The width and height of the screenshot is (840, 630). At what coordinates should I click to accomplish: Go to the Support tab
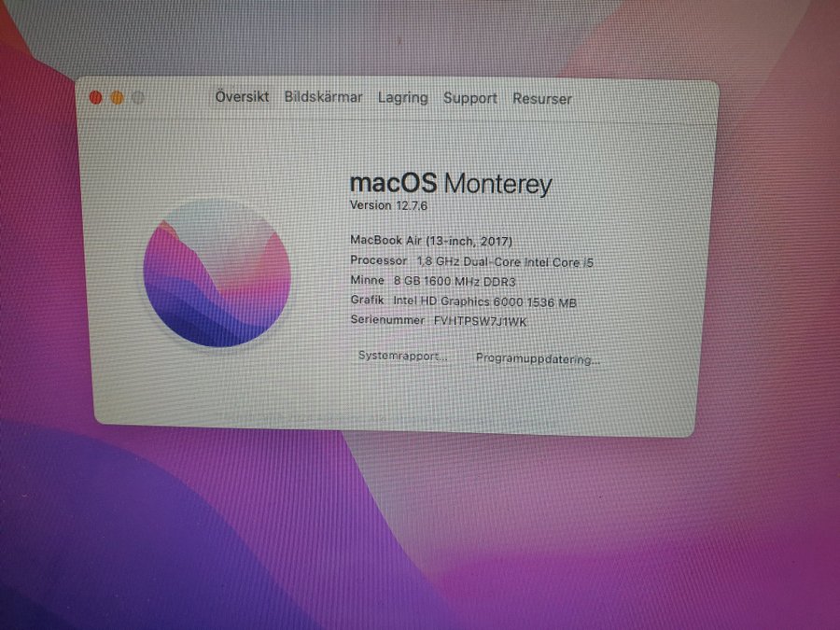[x=469, y=98]
